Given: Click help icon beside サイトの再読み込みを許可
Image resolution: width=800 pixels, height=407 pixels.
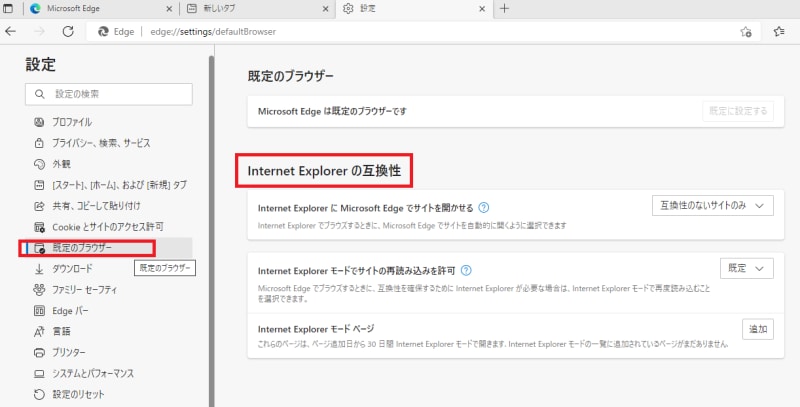Looking at the screenshot, I should (467, 270).
